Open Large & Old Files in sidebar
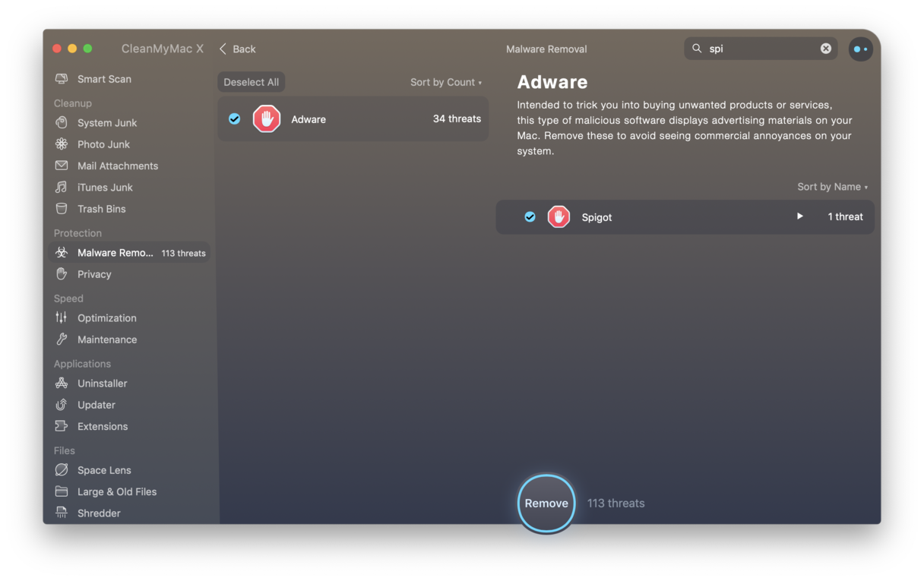 tap(117, 492)
